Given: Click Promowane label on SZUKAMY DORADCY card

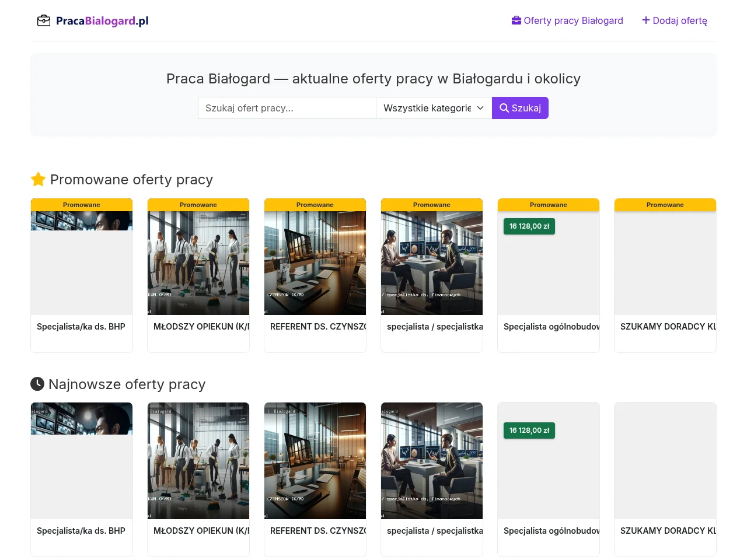Looking at the screenshot, I should (x=665, y=205).
